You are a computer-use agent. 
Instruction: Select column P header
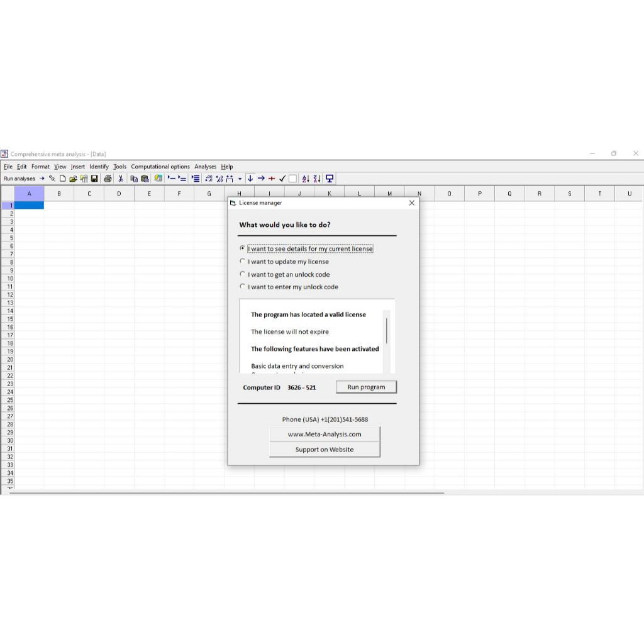click(x=480, y=194)
